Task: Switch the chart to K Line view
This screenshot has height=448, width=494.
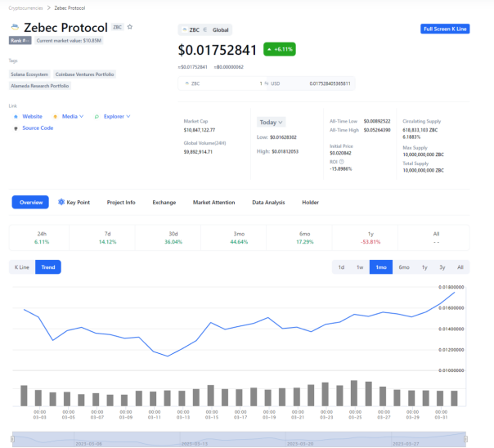Action: (22, 267)
